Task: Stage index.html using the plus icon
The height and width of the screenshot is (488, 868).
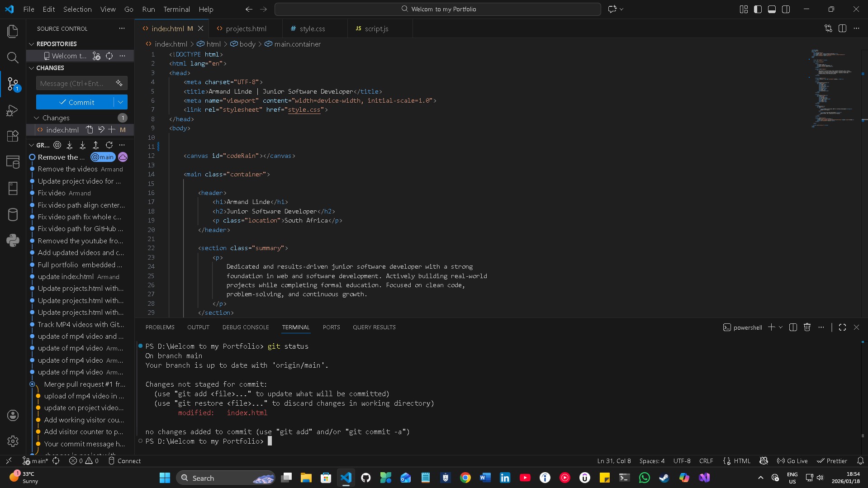Action: coord(112,130)
